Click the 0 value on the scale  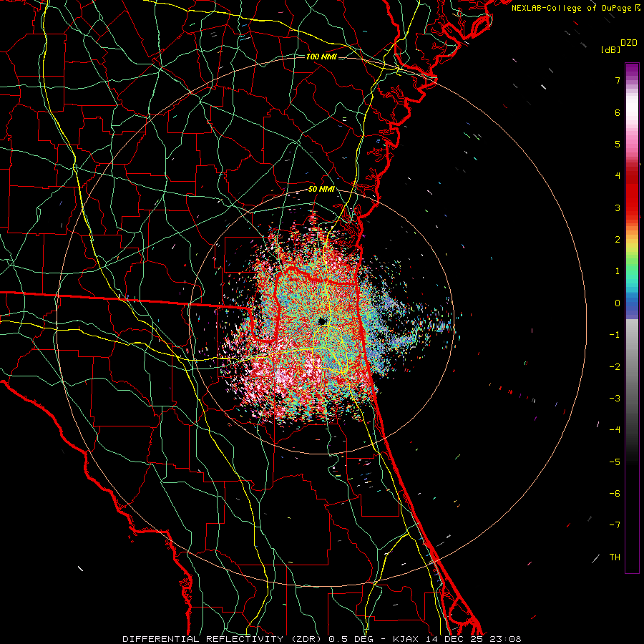618,303
